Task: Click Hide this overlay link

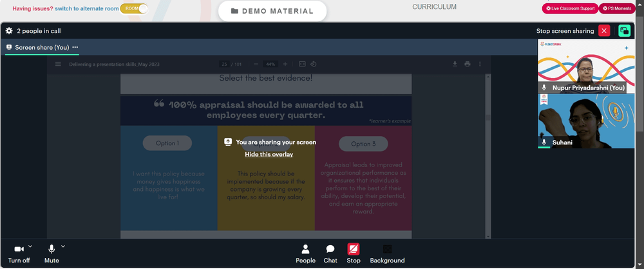Action: pos(269,154)
